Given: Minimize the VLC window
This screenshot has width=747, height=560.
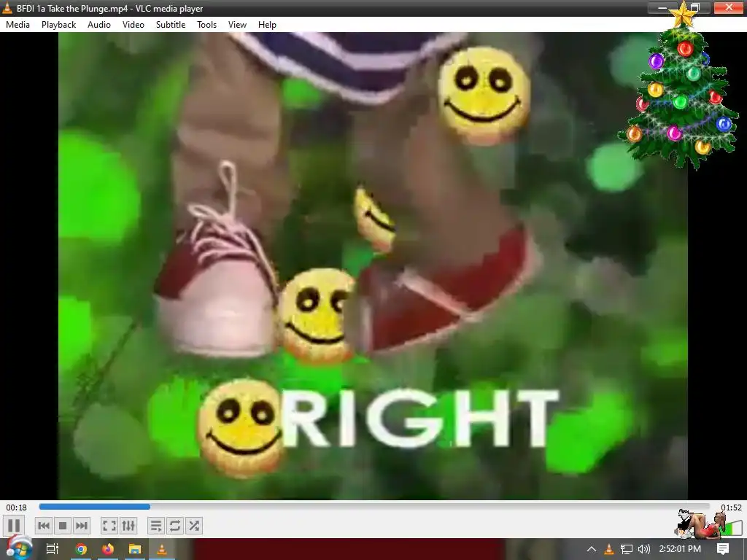Looking at the screenshot, I should (662, 7).
